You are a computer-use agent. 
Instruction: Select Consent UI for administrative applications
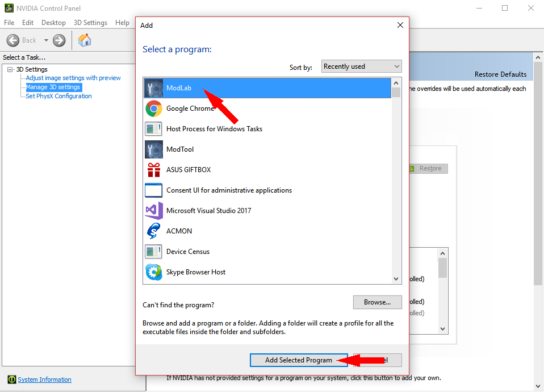pos(267,190)
